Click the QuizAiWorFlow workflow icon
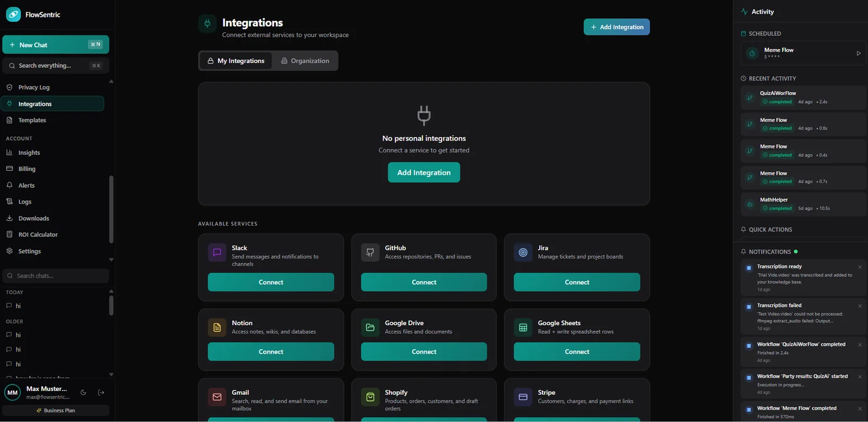 (750, 98)
